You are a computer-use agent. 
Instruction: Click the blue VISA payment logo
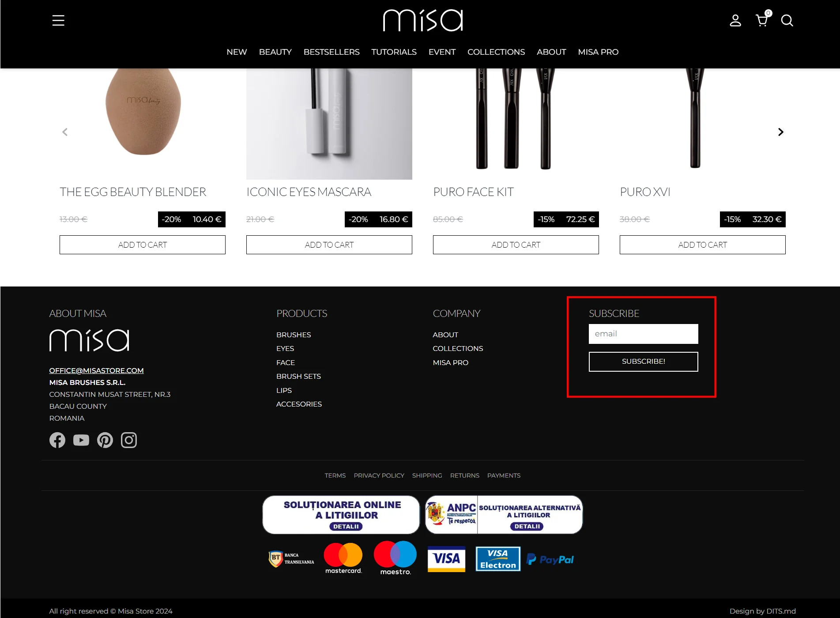click(x=447, y=559)
